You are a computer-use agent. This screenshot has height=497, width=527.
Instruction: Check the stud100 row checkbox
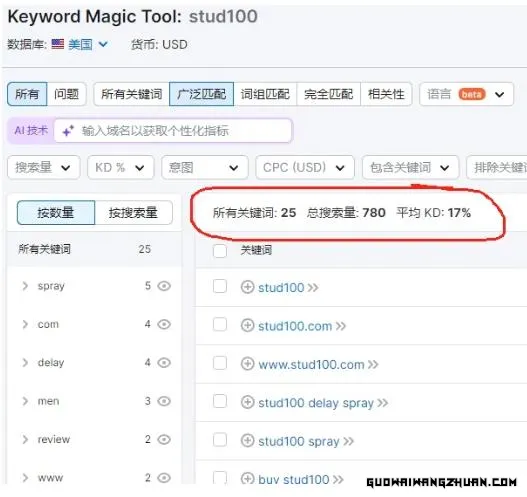220,286
